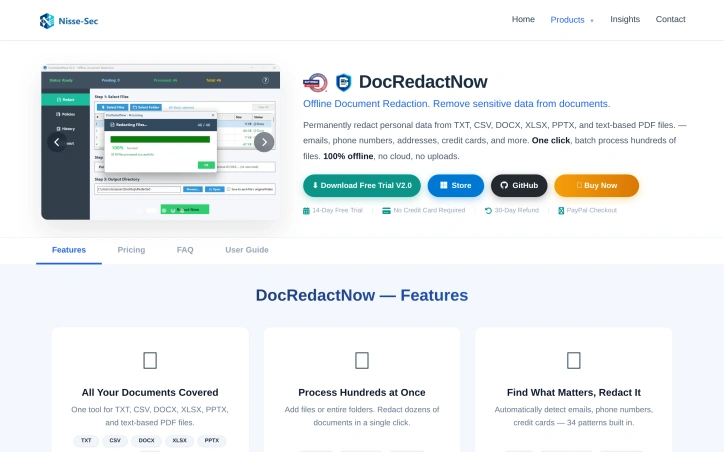Click Download Free Trial V2.0 button
The height and width of the screenshot is (452, 724).
click(362, 186)
